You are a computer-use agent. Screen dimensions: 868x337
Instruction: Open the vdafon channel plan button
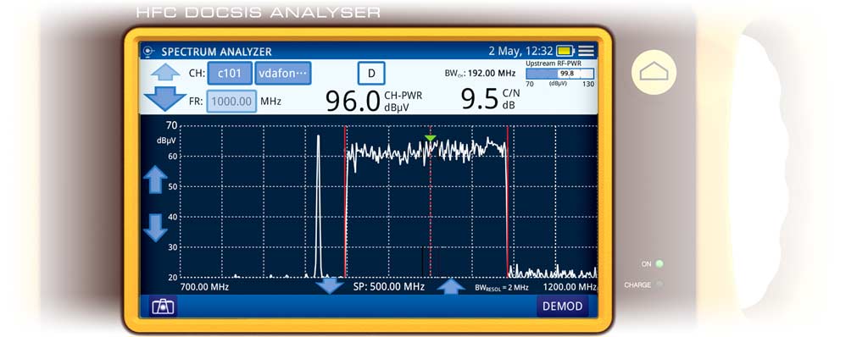pos(283,73)
